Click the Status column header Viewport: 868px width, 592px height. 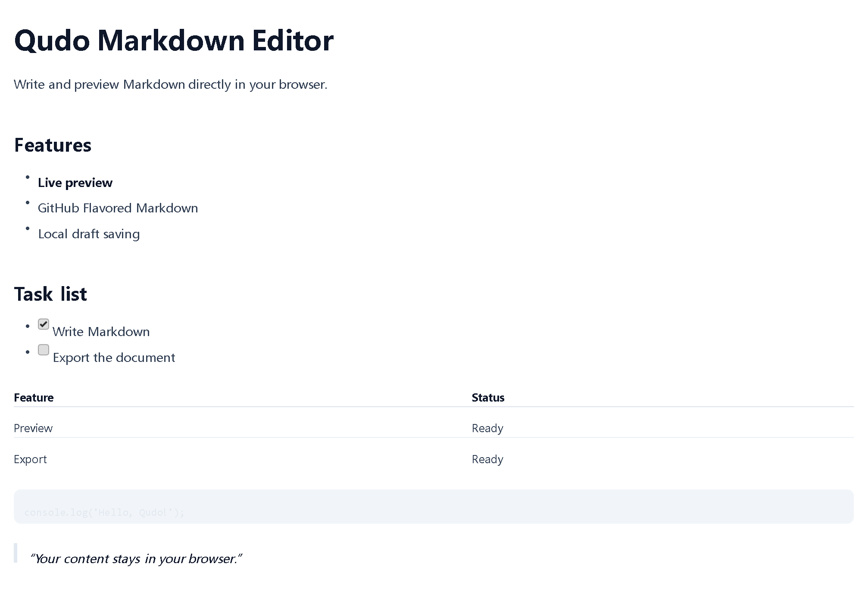point(488,398)
